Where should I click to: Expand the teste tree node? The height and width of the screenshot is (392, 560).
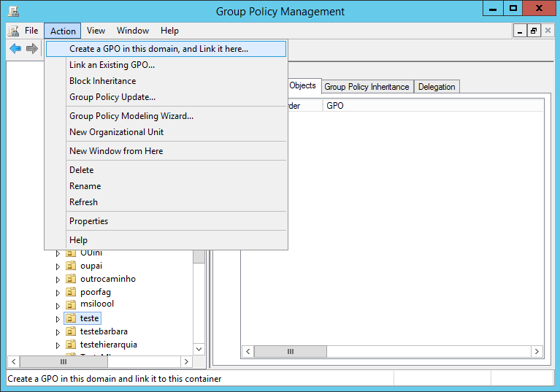(58, 319)
